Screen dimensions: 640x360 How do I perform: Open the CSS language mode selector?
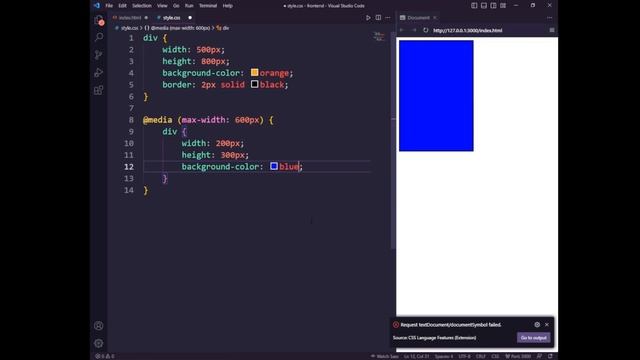click(495, 356)
